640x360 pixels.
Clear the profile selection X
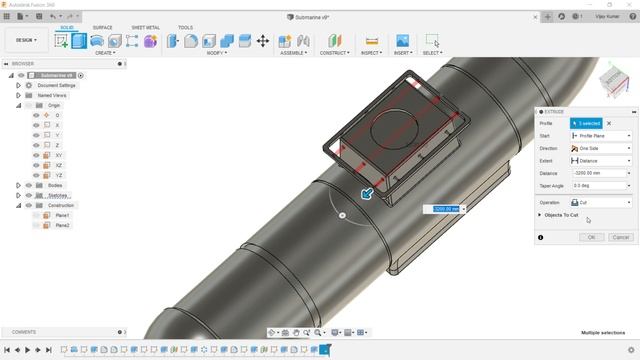point(609,123)
